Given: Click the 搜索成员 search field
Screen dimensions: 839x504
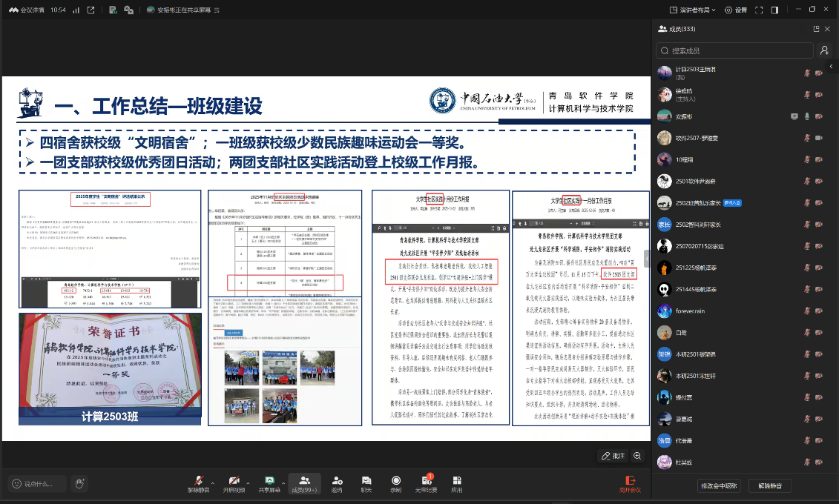Looking at the screenshot, I should click(x=734, y=51).
